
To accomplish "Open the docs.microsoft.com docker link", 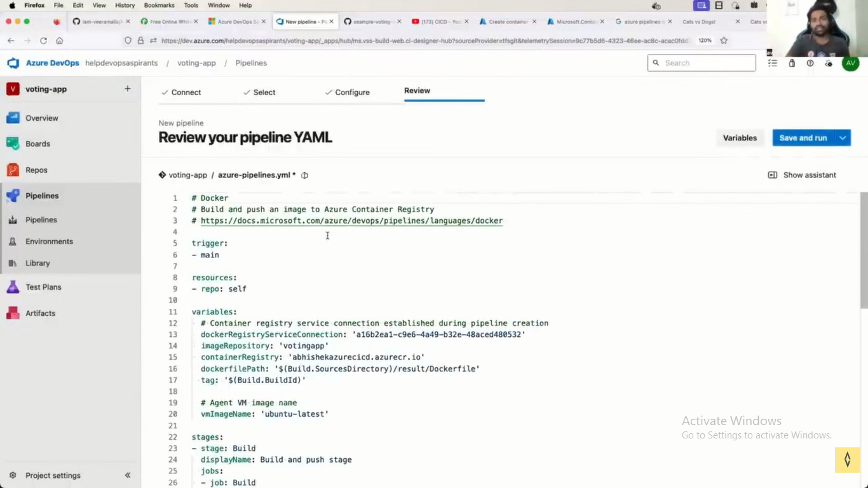I will pos(351,220).
